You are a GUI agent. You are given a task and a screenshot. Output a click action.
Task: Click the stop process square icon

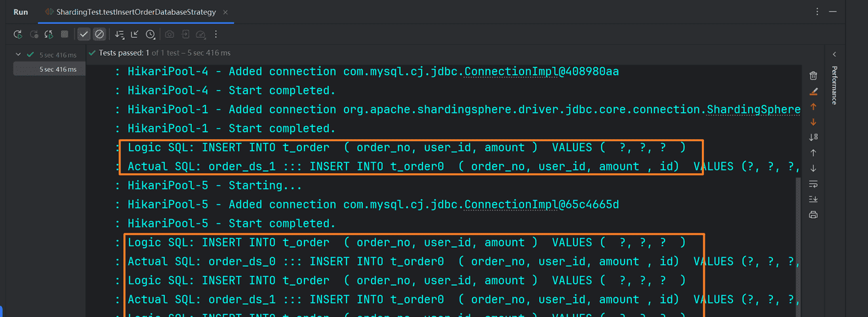click(x=64, y=34)
